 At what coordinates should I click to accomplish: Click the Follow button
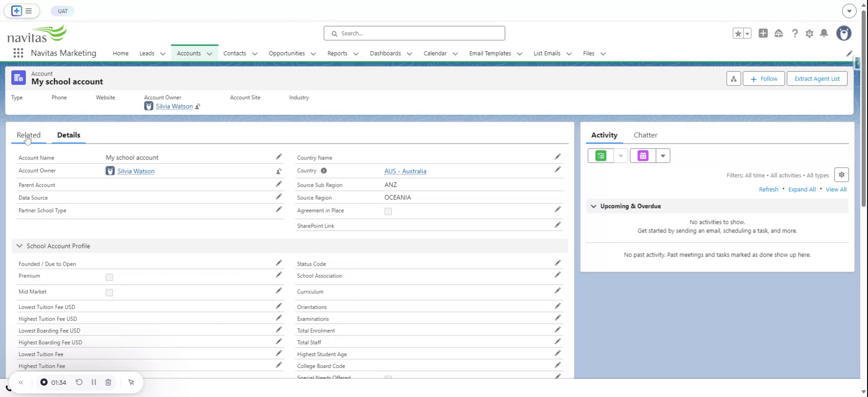(764, 79)
